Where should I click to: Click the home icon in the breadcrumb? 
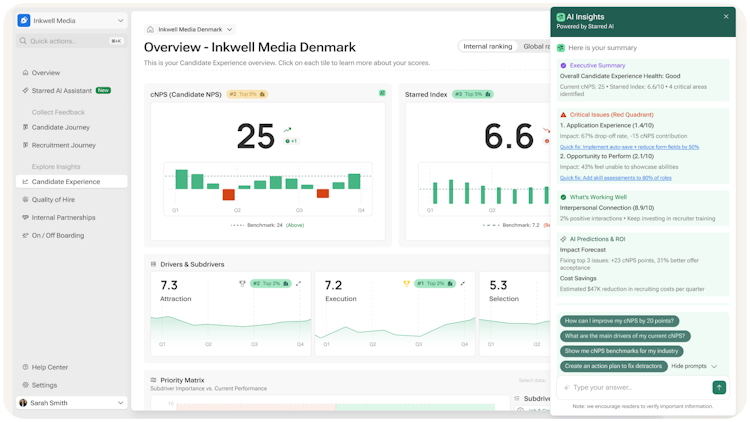point(150,29)
